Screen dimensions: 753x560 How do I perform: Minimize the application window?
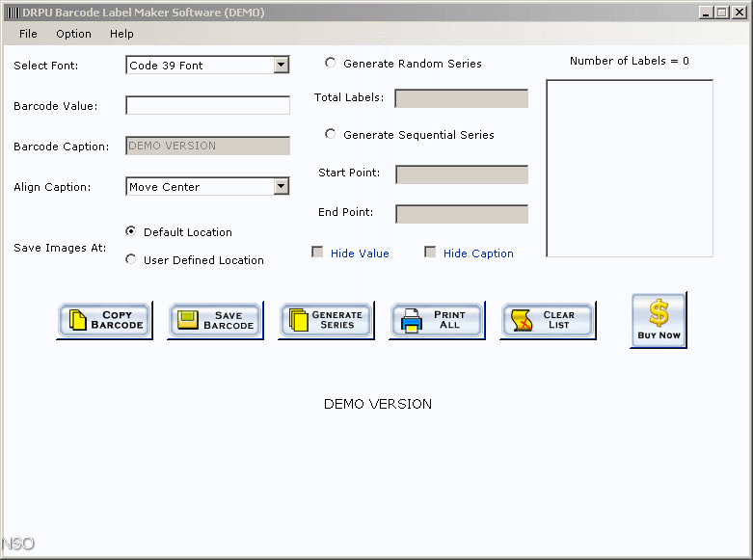point(706,13)
